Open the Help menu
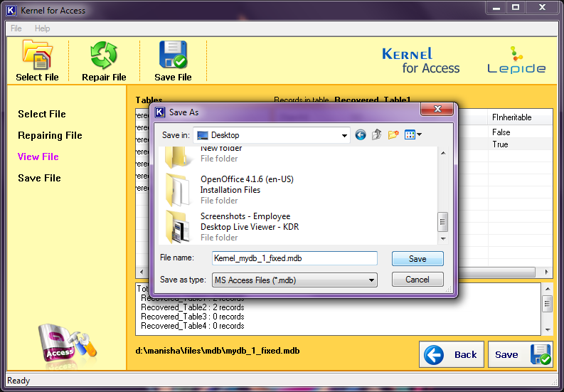The image size is (564, 392). pos(43,28)
